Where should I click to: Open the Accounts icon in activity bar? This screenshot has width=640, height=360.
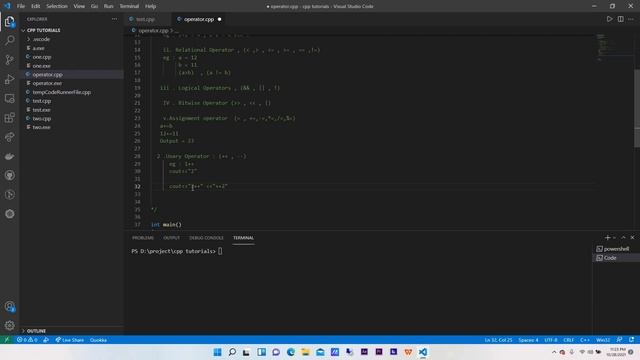(9, 307)
